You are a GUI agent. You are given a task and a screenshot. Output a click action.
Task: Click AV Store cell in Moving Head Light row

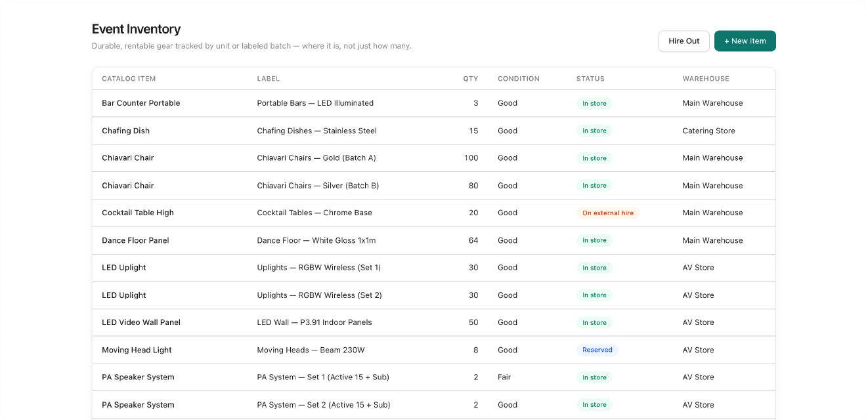(x=698, y=350)
